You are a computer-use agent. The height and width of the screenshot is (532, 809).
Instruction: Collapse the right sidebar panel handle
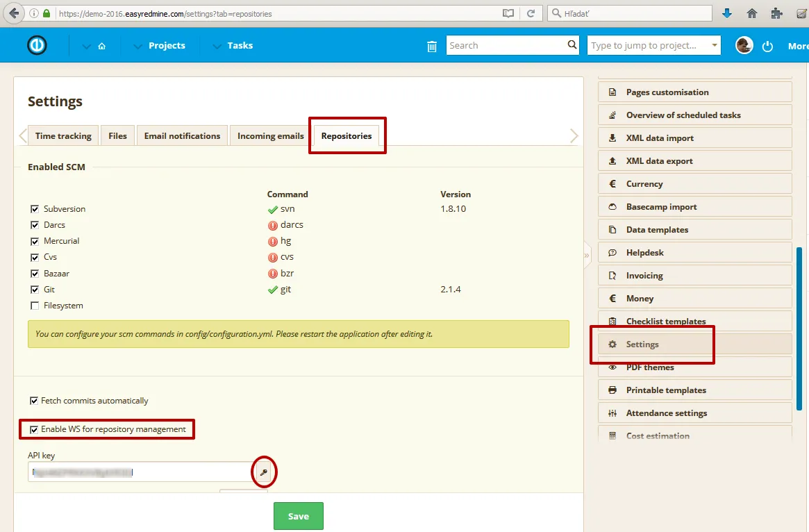point(587,255)
